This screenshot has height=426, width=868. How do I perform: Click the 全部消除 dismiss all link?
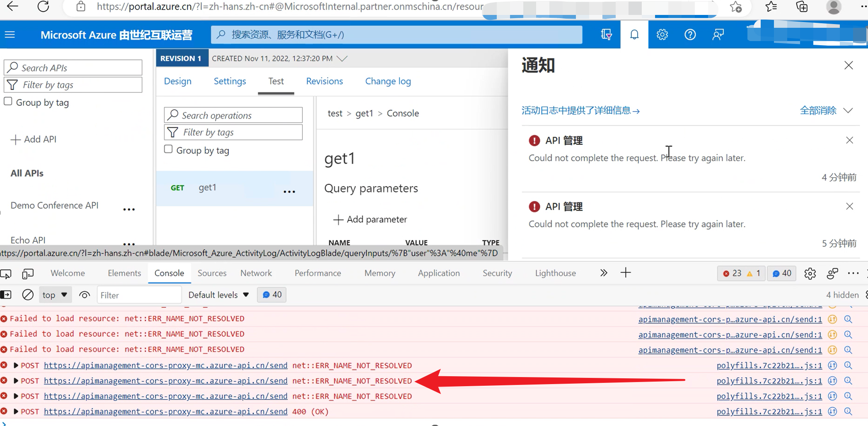pos(818,111)
